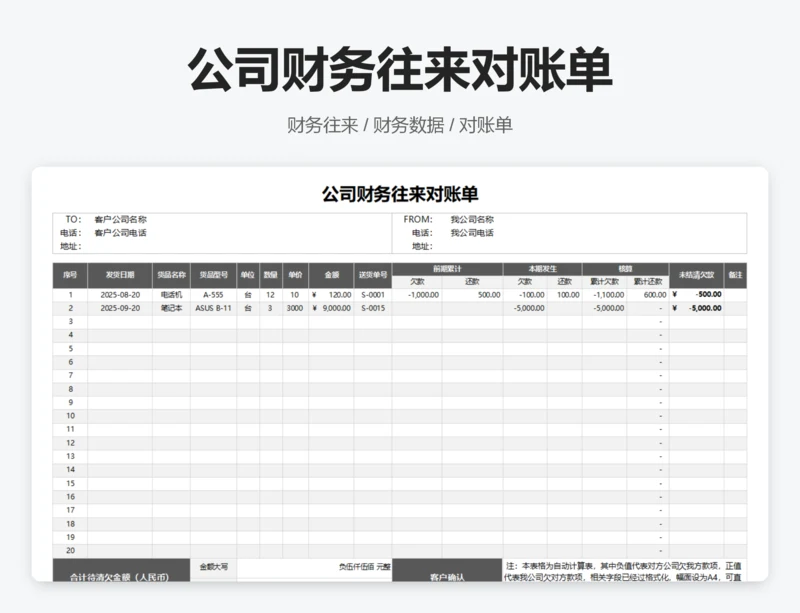Image resolution: width=800 pixels, height=613 pixels.
Task: Select the date cell 2025-08-20
Action: point(120,295)
